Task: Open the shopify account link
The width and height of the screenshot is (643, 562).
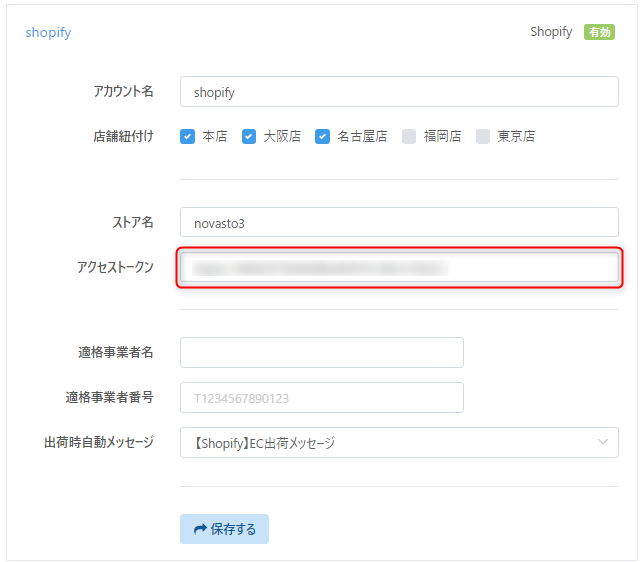Action: point(48,32)
